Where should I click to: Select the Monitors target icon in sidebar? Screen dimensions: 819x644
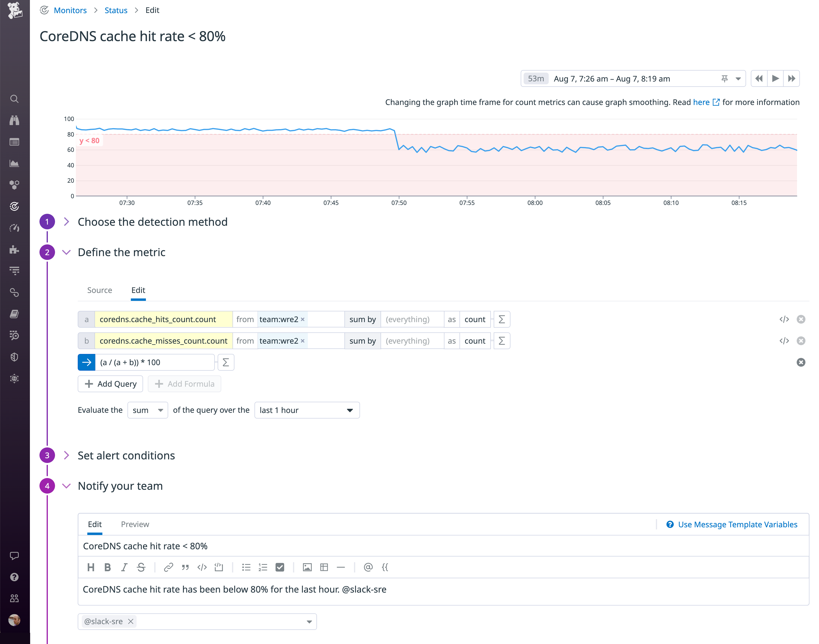point(14,206)
